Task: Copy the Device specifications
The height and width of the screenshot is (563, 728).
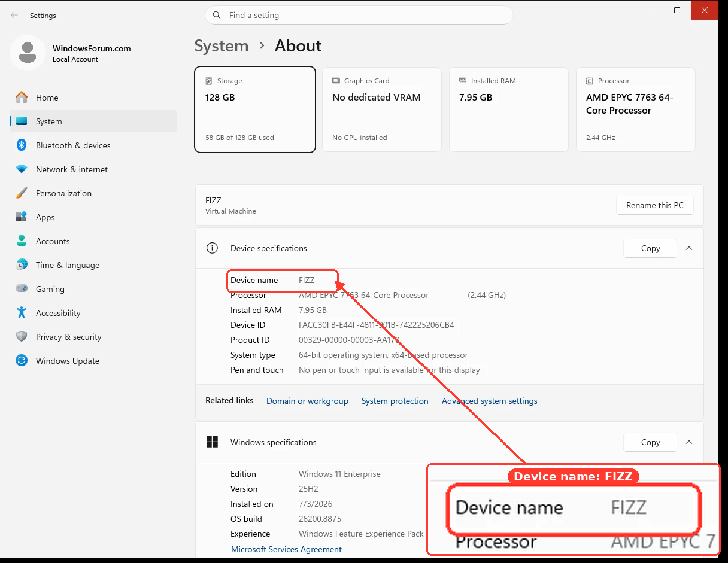Action: (x=650, y=248)
